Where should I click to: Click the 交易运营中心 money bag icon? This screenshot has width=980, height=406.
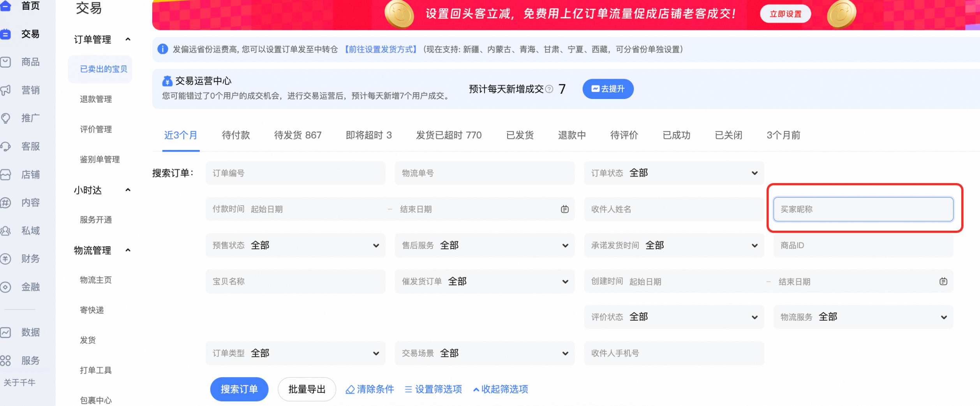tap(167, 81)
